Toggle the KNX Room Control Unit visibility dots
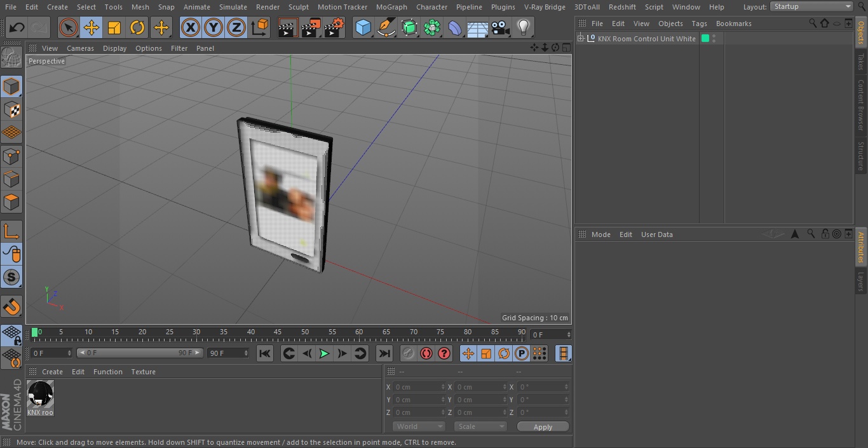 714,39
